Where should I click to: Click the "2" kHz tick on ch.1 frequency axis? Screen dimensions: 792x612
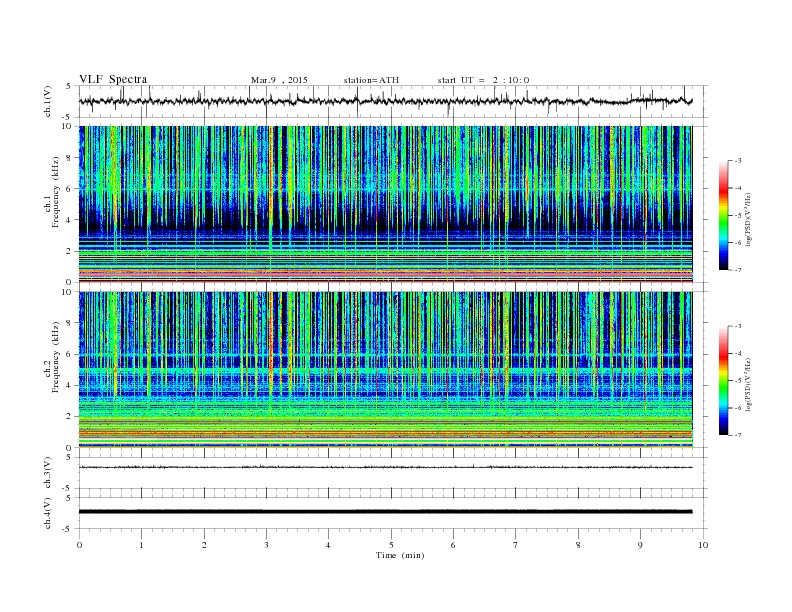click(69, 251)
